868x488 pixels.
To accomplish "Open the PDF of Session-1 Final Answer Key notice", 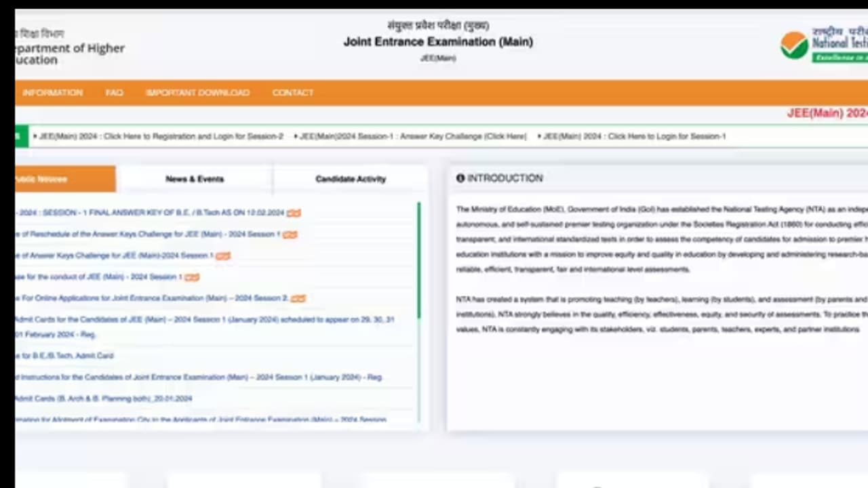I will coord(293,212).
